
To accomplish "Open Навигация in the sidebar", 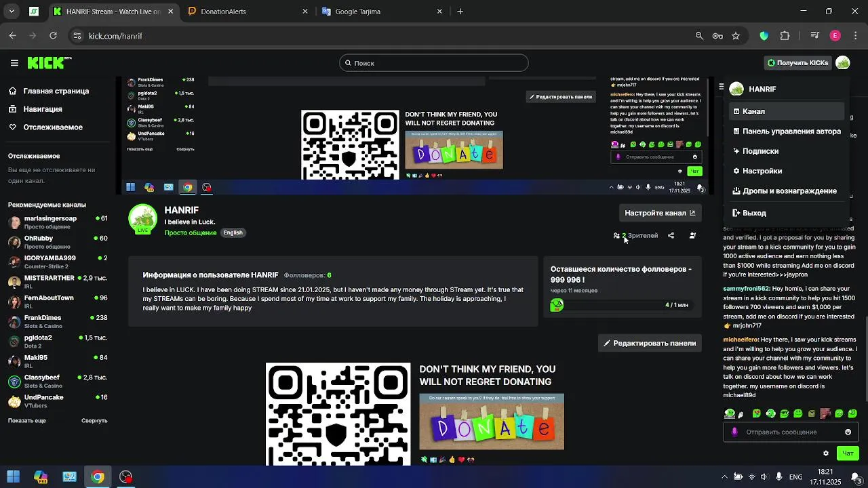I will point(43,109).
